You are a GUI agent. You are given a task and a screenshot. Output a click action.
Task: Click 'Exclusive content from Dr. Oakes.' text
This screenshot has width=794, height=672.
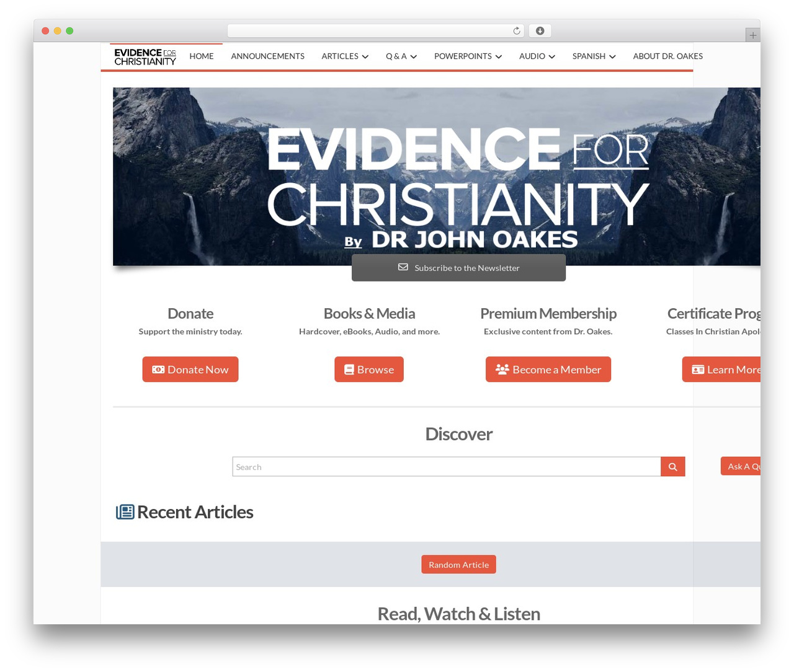548,332
